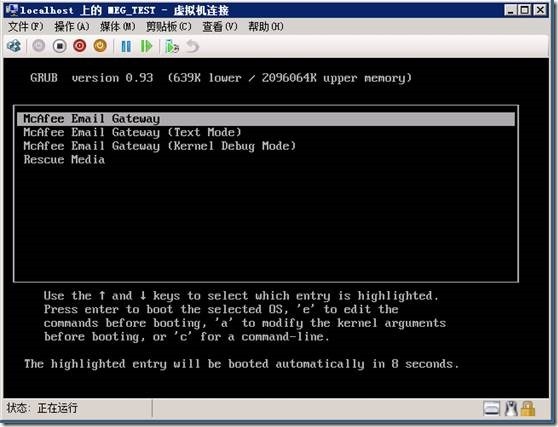Screen dimensions: 558x427
Task: Open the 媒体(M) menu
Action: (117, 27)
